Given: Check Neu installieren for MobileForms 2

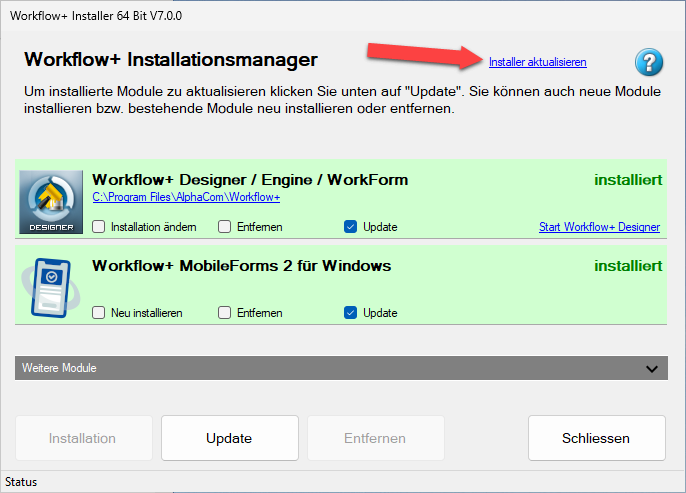Looking at the screenshot, I should pyautogui.click(x=99, y=313).
